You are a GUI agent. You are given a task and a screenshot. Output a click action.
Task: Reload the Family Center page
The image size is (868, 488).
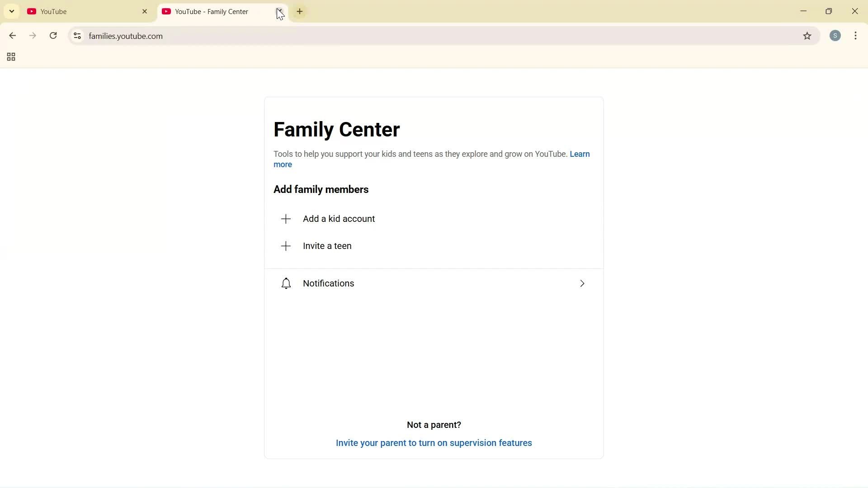tap(53, 36)
